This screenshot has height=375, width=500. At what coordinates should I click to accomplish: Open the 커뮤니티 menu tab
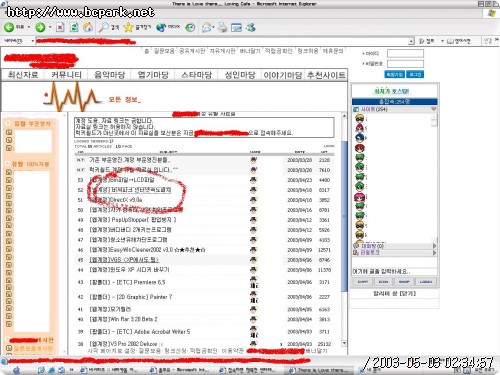click(x=66, y=75)
